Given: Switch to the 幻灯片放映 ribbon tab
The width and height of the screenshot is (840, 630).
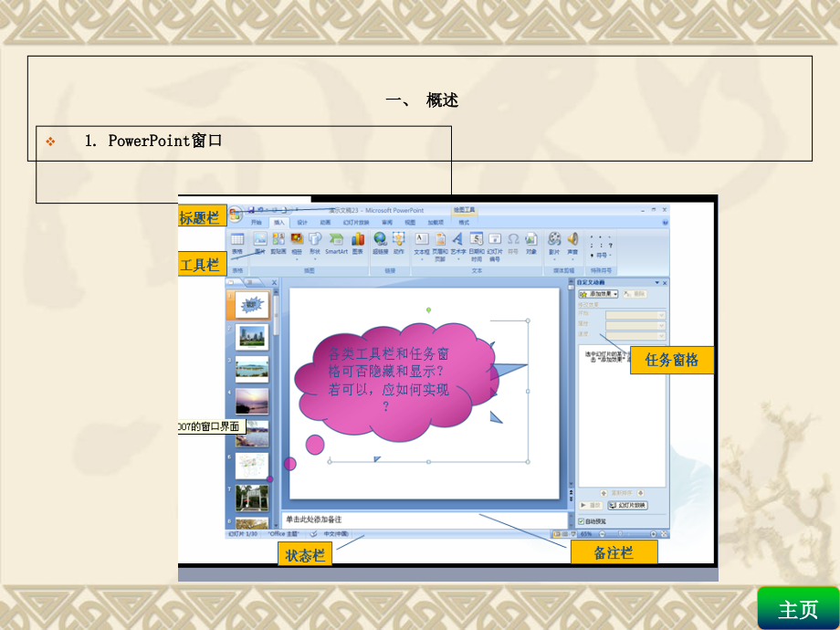Looking at the screenshot, I should pyautogui.click(x=356, y=222).
